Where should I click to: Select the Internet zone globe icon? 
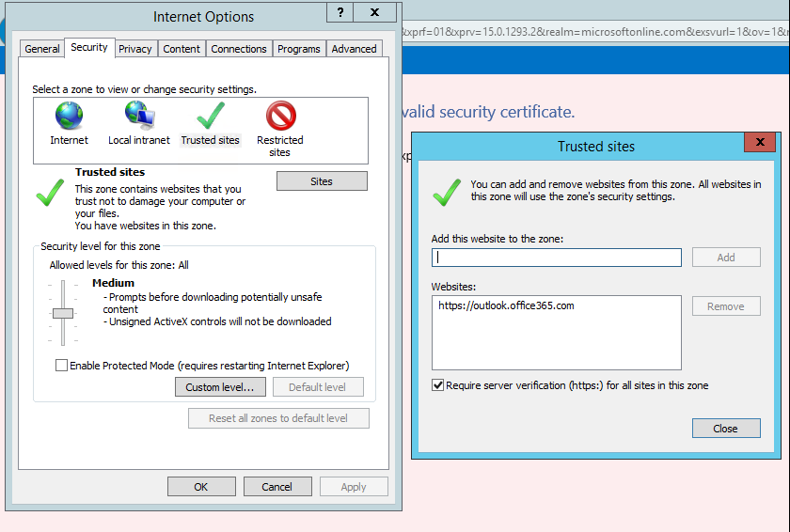[x=69, y=116]
